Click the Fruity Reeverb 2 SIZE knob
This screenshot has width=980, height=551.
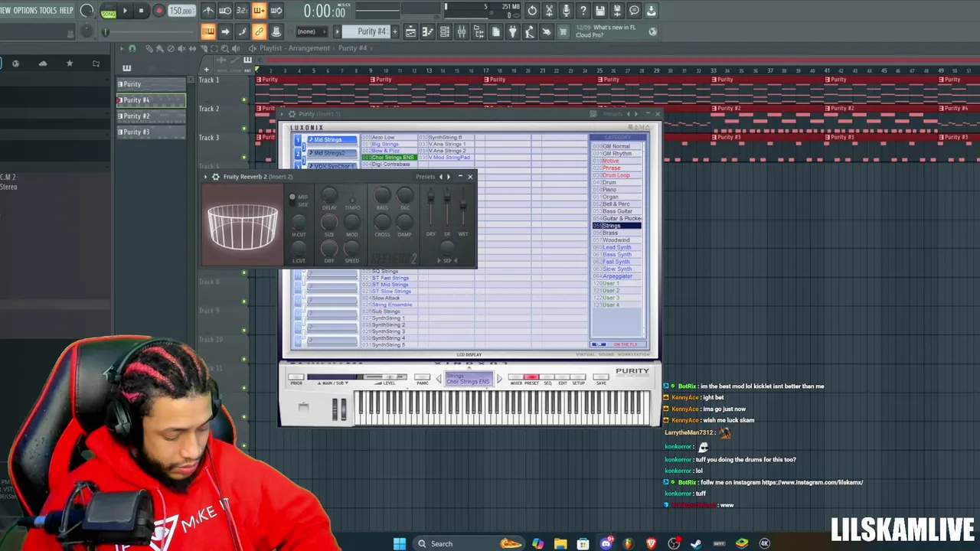click(329, 222)
